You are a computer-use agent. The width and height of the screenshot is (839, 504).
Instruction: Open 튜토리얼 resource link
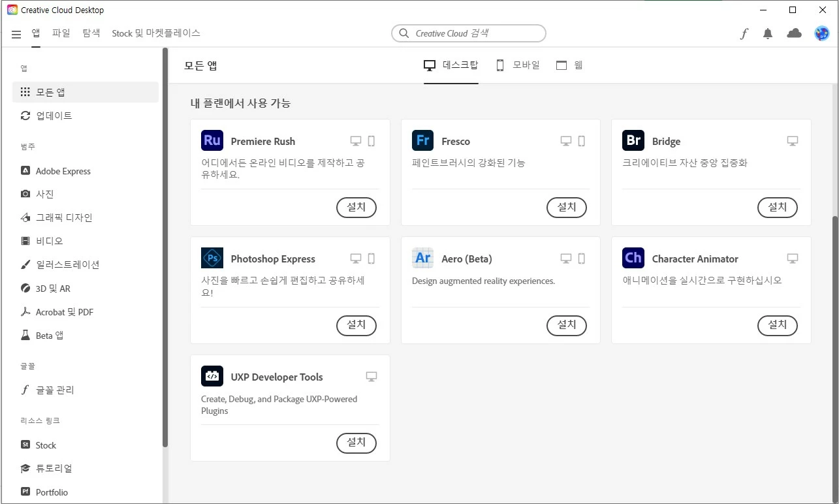[86, 468]
